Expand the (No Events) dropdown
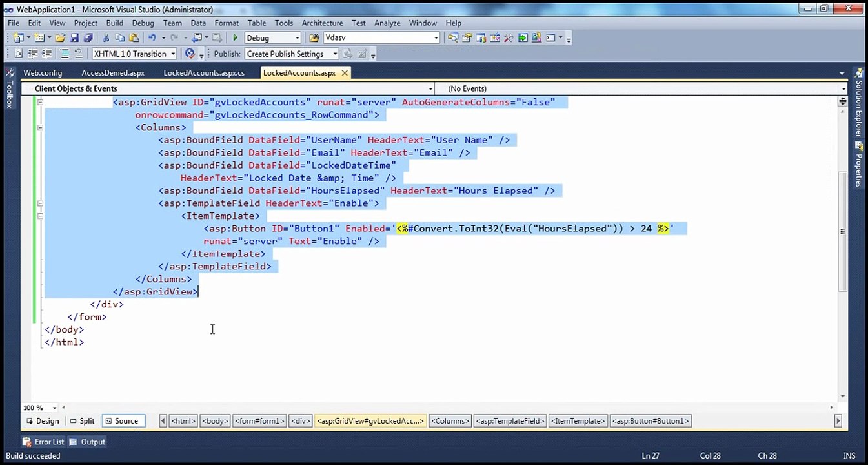The image size is (868, 465). [843, 88]
